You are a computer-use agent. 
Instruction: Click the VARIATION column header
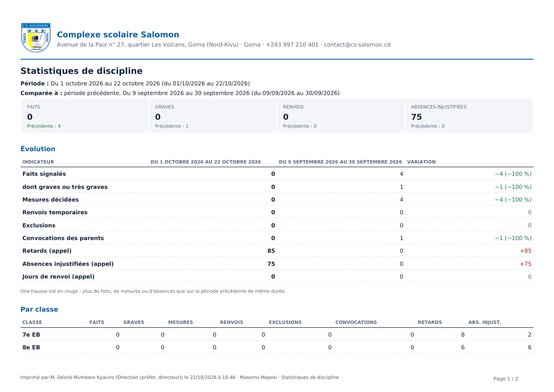[x=421, y=162]
